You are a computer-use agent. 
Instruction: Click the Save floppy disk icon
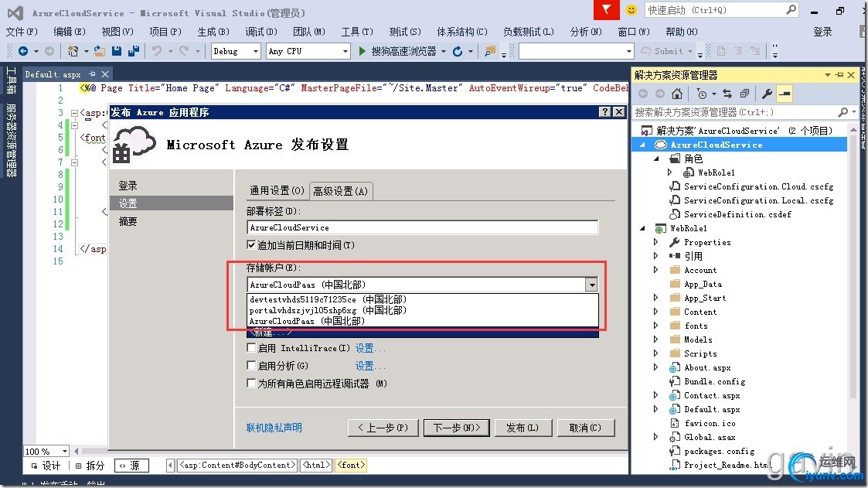[116, 51]
